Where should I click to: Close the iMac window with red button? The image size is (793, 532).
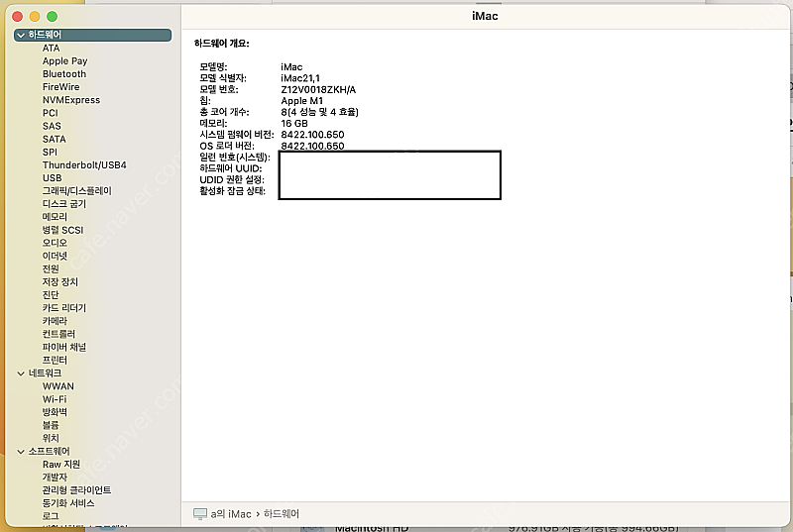pyautogui.click(x=18, y=16)
